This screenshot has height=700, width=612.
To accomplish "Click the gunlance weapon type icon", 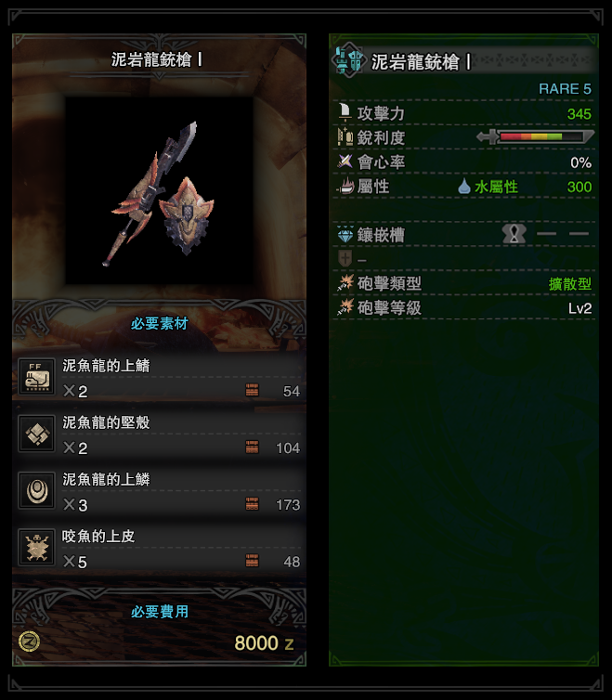I will [x=349, y=59].
